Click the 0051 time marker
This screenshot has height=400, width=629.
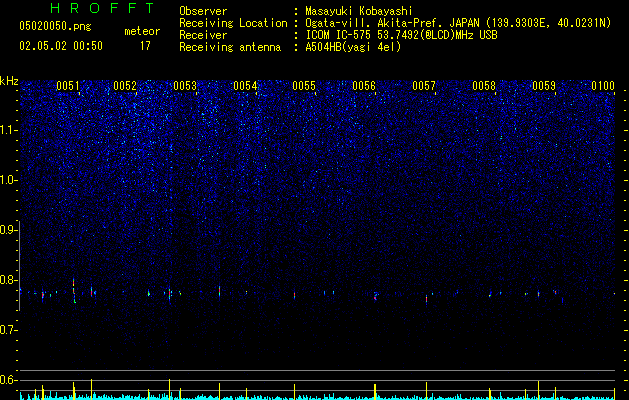(x=68, y=86)
